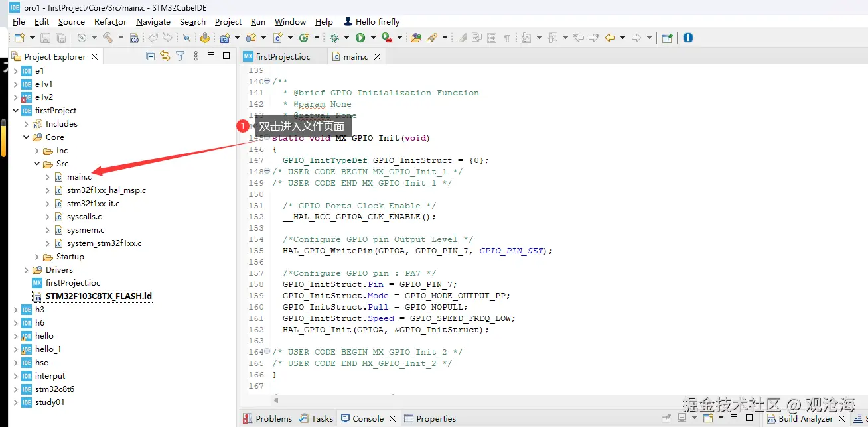Toggle Link with Editor in Project Explorer

pyautogui.click(x=165, y=56)
